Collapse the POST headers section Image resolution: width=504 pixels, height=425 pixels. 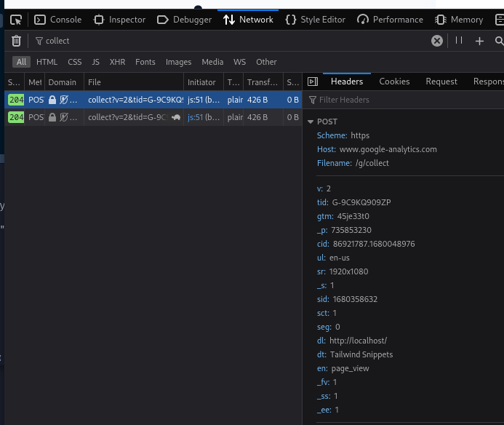click(311, 122)
